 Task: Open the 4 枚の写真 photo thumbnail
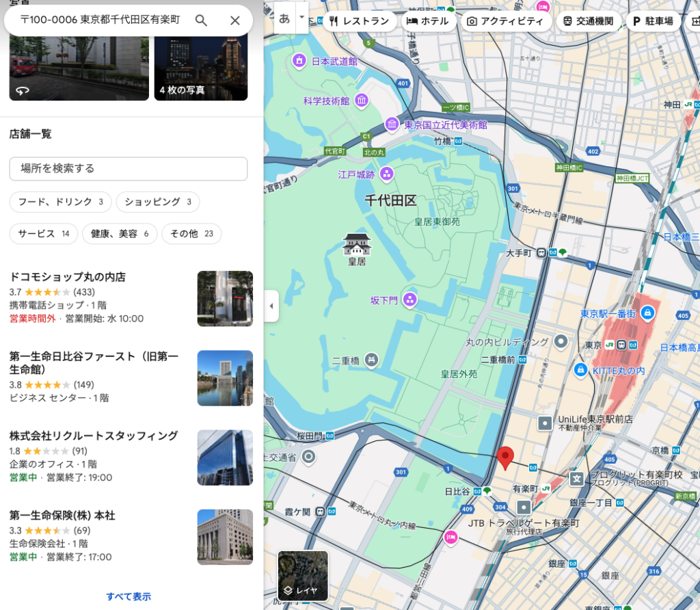(x=201, y=68)
